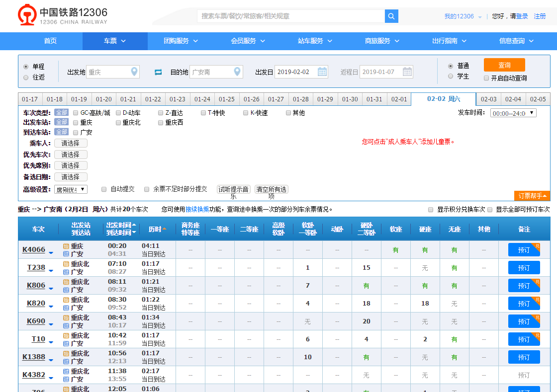Enable the 开启自动查询 checkbox
557x392 pixels.
pos(486,78)
